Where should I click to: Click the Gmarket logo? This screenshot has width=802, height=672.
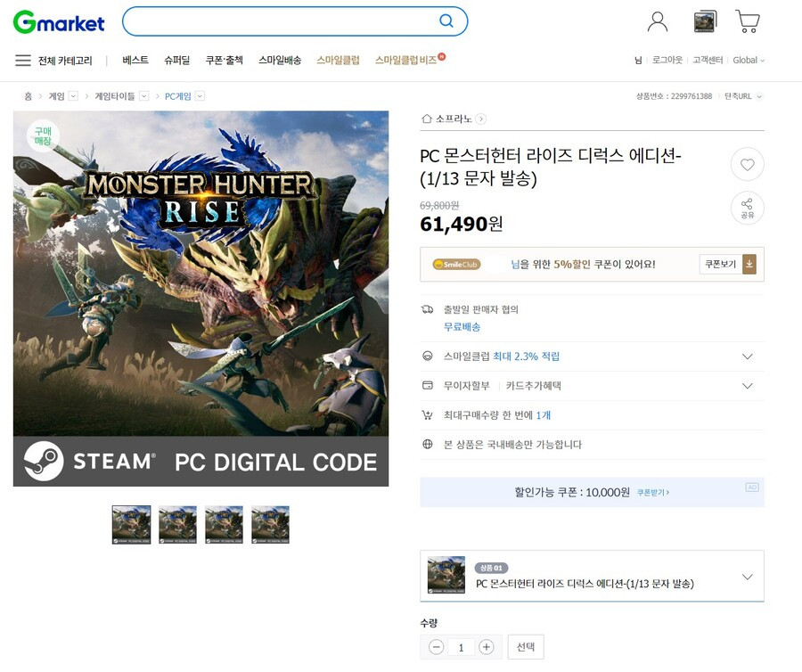(59, 22)
